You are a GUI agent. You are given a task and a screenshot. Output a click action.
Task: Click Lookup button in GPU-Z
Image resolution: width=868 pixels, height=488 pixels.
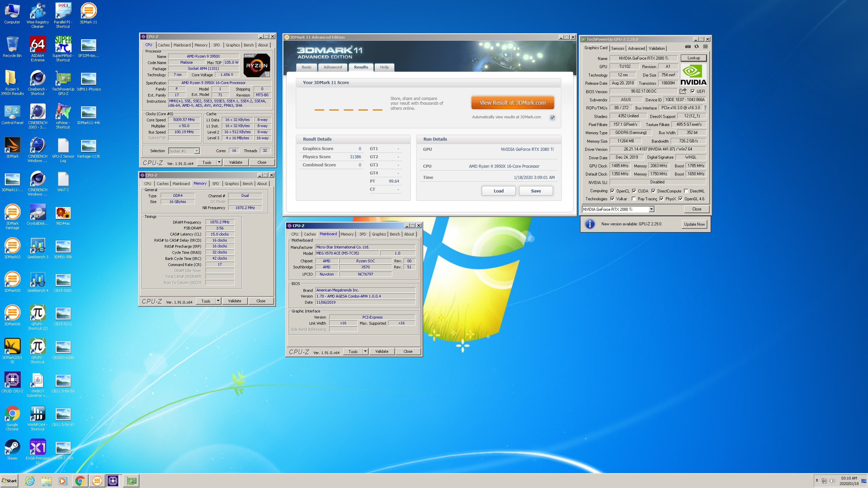[693, 58]
